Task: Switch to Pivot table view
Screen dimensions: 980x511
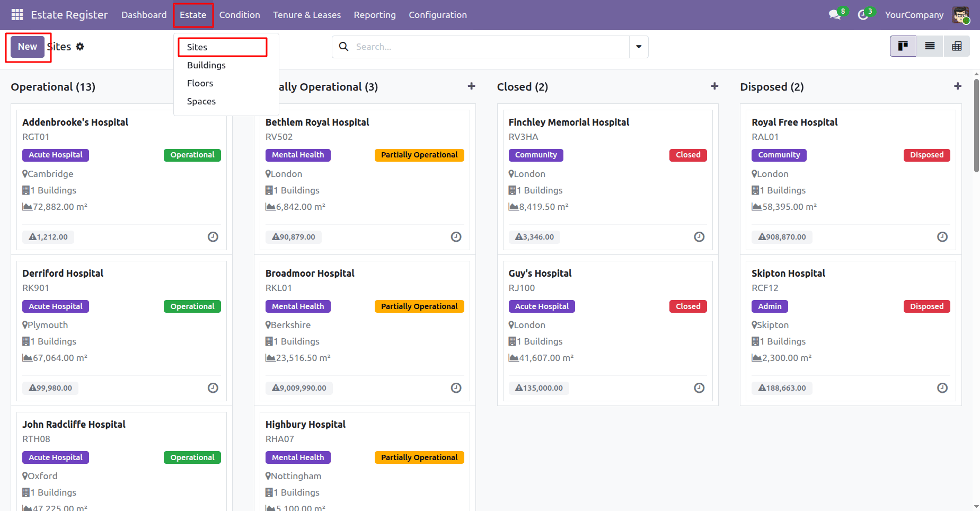Action: [x=957, y=47]
